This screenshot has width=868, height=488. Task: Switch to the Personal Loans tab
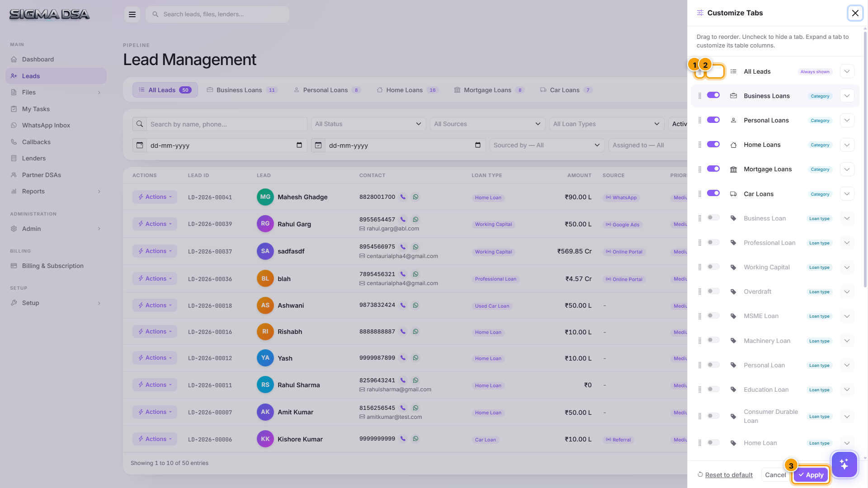[327, 90]
